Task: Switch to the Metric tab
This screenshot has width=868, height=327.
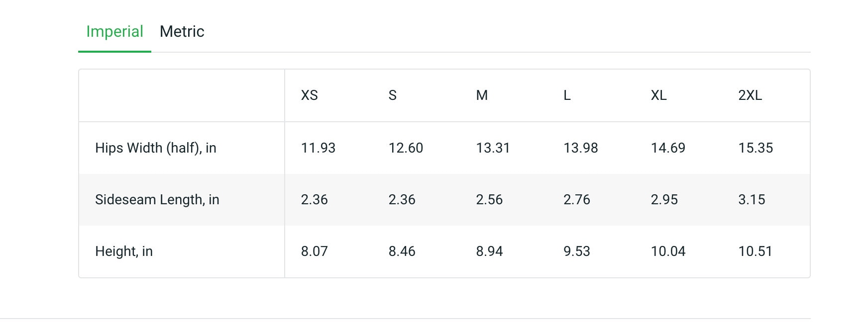Action: 182,32
